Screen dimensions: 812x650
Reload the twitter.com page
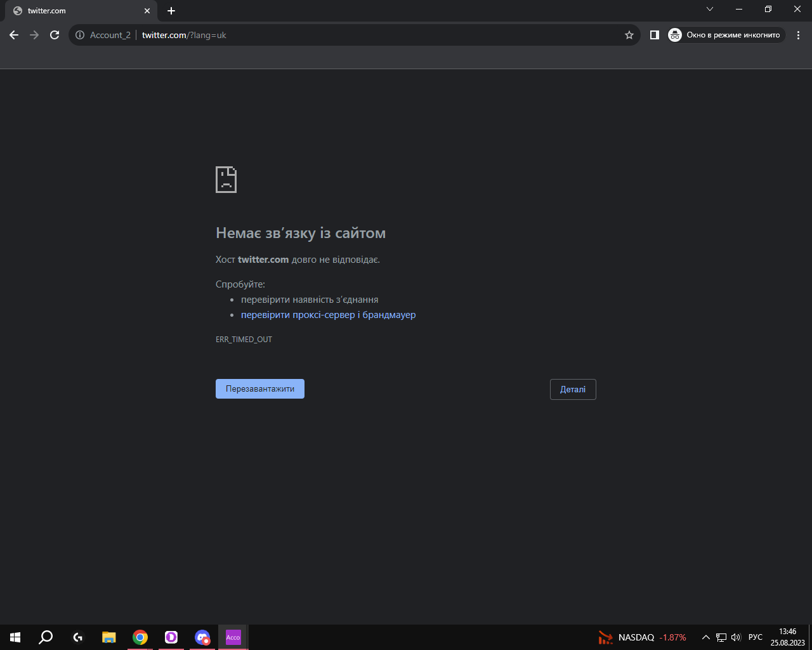[x=55, y=35]
